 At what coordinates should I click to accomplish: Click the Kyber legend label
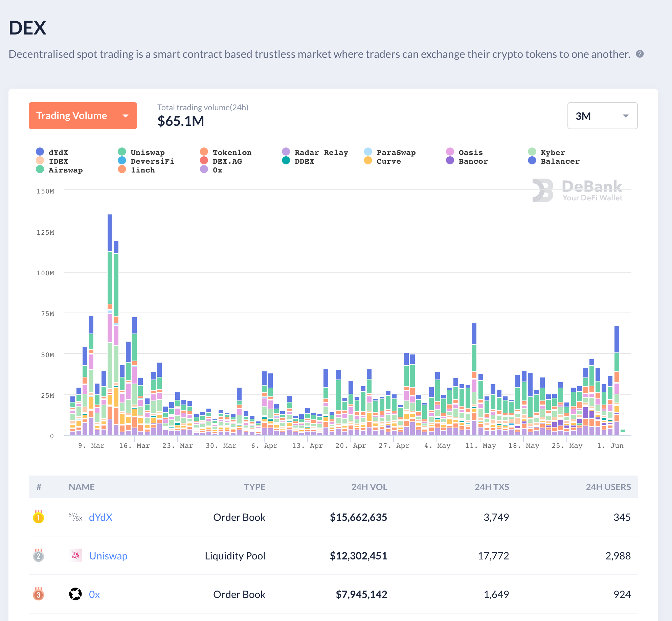[553, 153]
